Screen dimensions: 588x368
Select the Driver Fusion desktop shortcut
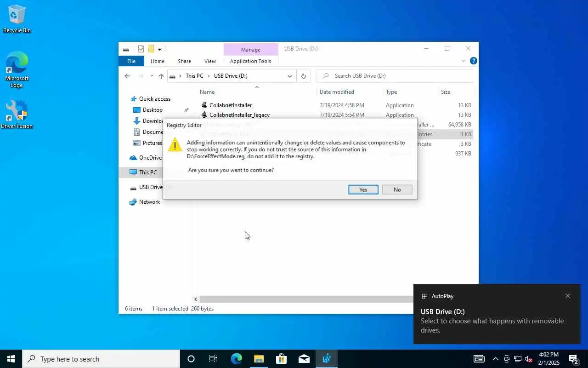17,114
